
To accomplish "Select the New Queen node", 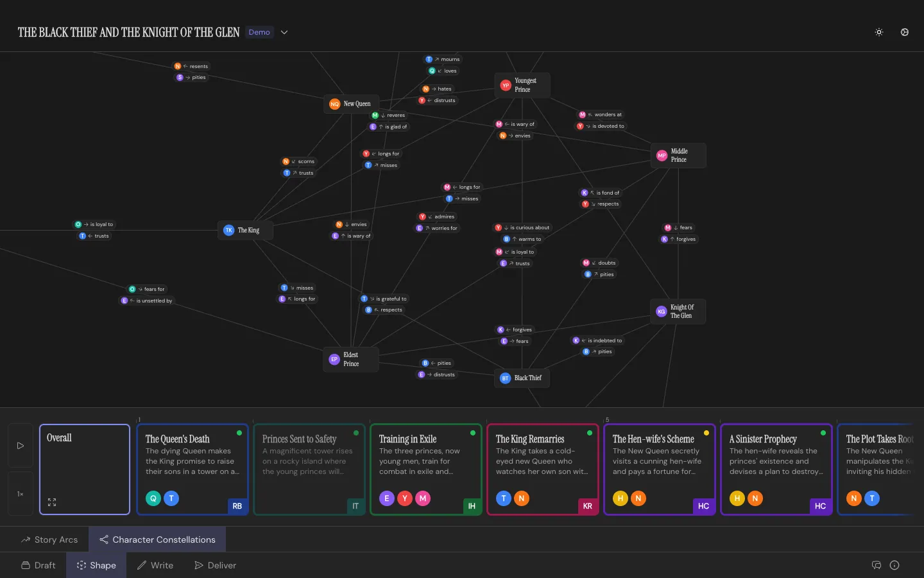I will tap(351, 103).
